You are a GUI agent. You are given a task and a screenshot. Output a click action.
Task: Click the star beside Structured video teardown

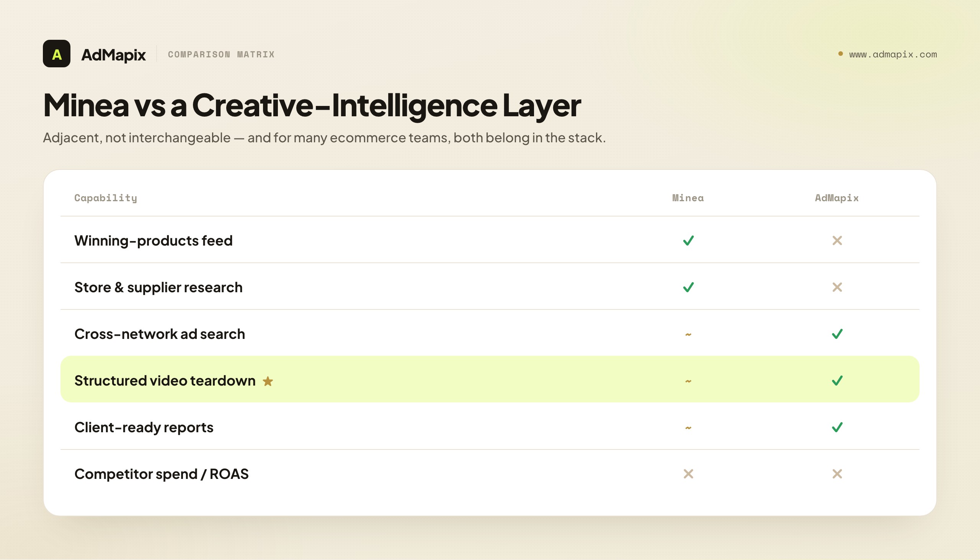(x=268, y=381)
